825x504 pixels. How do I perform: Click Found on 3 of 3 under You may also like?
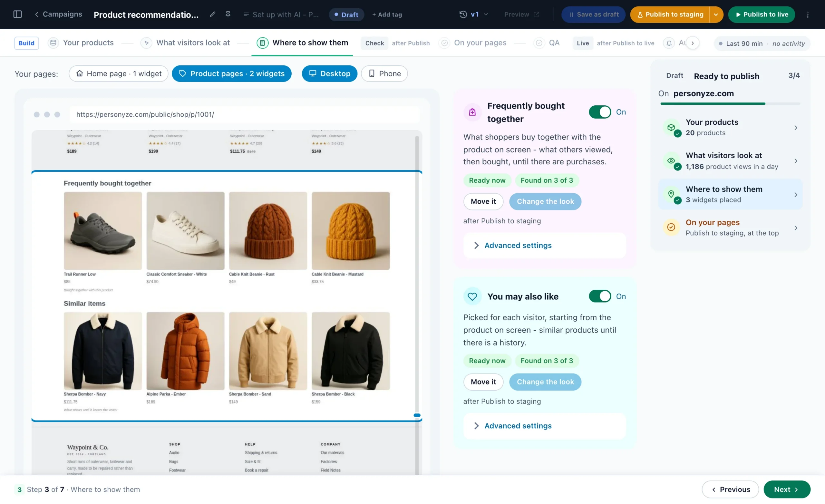(547, 361)
